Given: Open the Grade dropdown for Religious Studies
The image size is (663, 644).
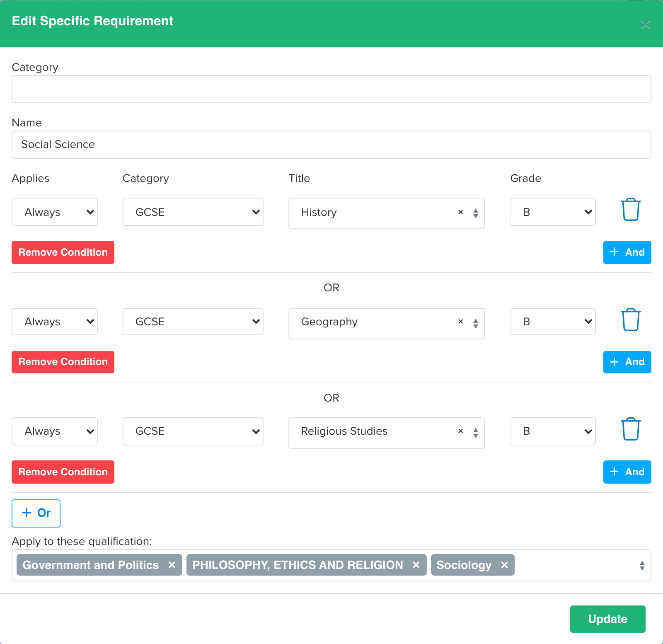Looking at the screenshot, I should pos(553,431).
